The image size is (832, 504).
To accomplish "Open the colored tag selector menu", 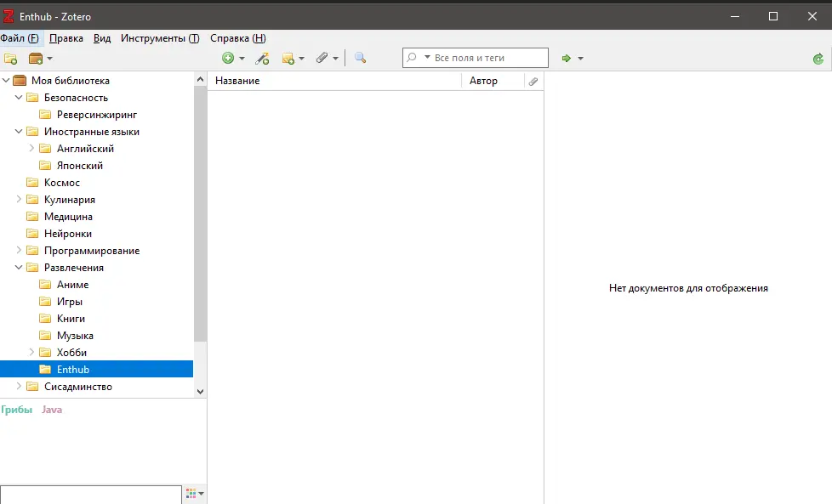I will point(195,494).
